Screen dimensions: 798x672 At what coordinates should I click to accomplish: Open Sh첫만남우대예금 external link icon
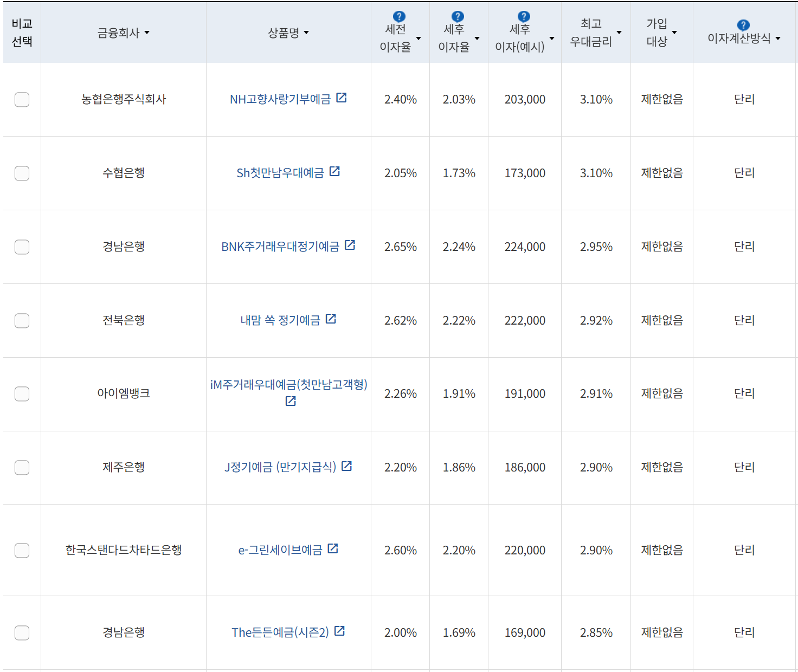tap(336, 171)
